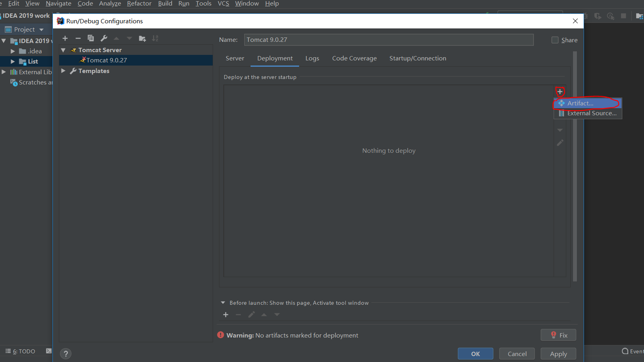Click Cancel button

[517, 354]
